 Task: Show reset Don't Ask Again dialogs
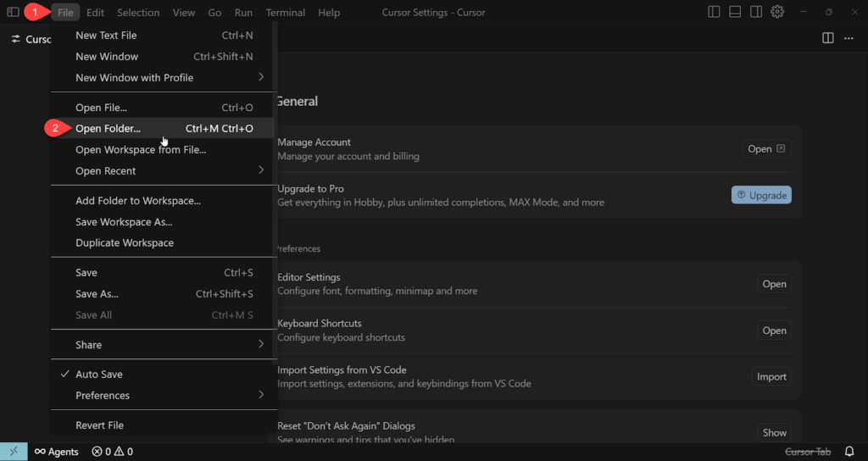tap(774, 433)
